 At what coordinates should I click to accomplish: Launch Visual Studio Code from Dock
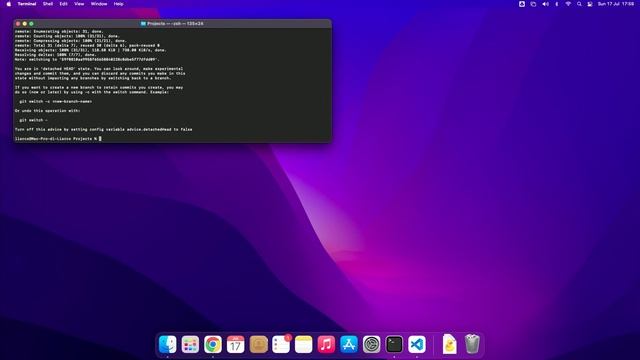pos(417,344)
